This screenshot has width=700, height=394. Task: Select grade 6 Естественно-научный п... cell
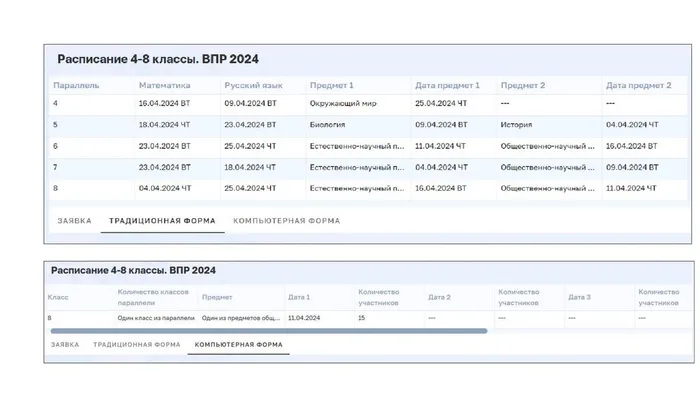[x=357, y=146]
